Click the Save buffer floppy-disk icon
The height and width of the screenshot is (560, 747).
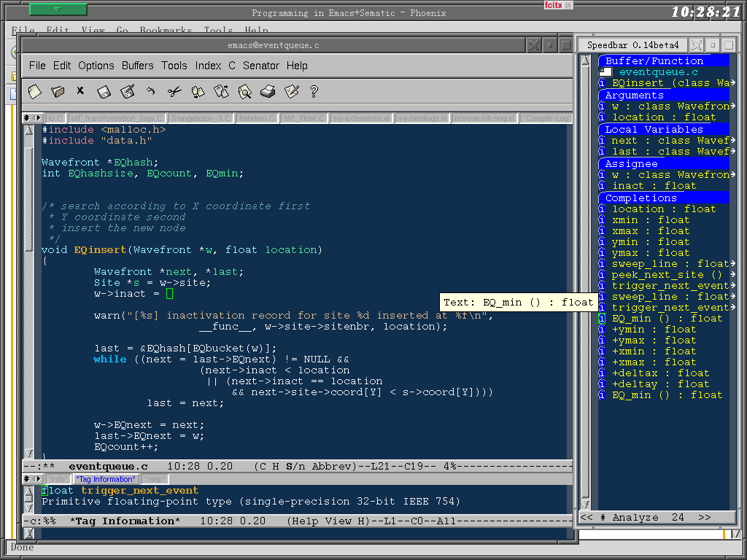(104, 92)
